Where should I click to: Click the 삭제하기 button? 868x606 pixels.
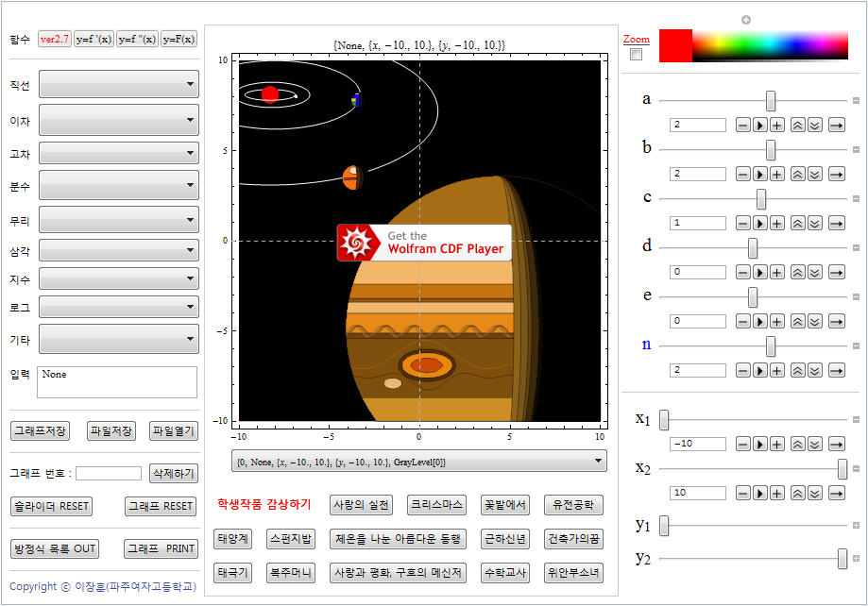(x=173, y=473)
